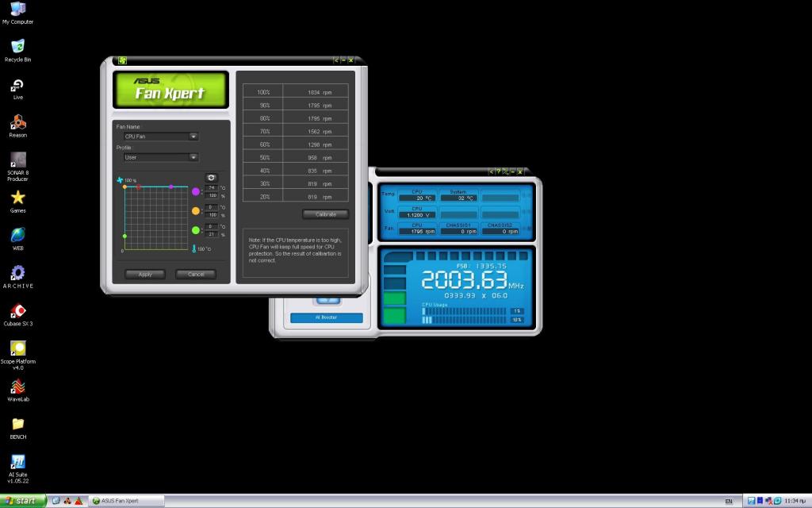
Task: Click the 100% row 1834 rpm value
Action: pos(320,92)
